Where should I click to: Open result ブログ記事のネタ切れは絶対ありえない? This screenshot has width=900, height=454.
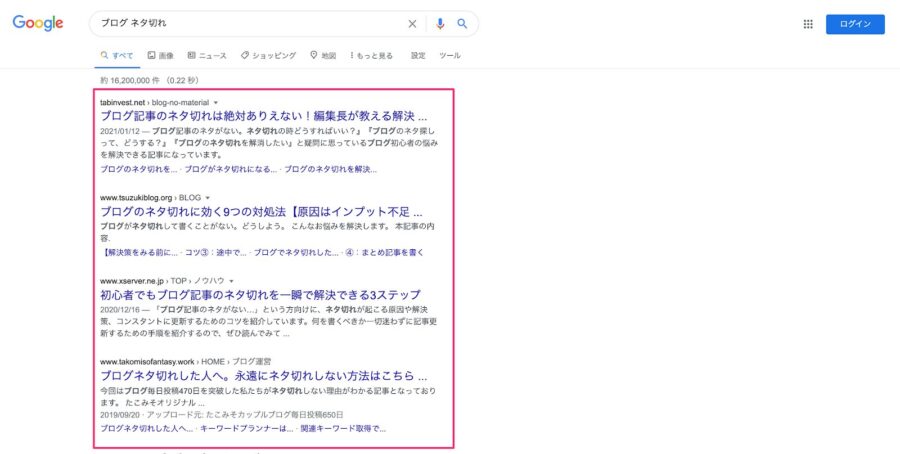tap(263, 116)
